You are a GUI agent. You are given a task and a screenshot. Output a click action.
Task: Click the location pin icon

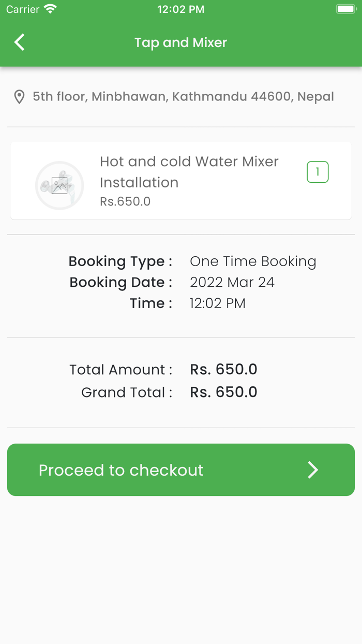click(19, 97)
